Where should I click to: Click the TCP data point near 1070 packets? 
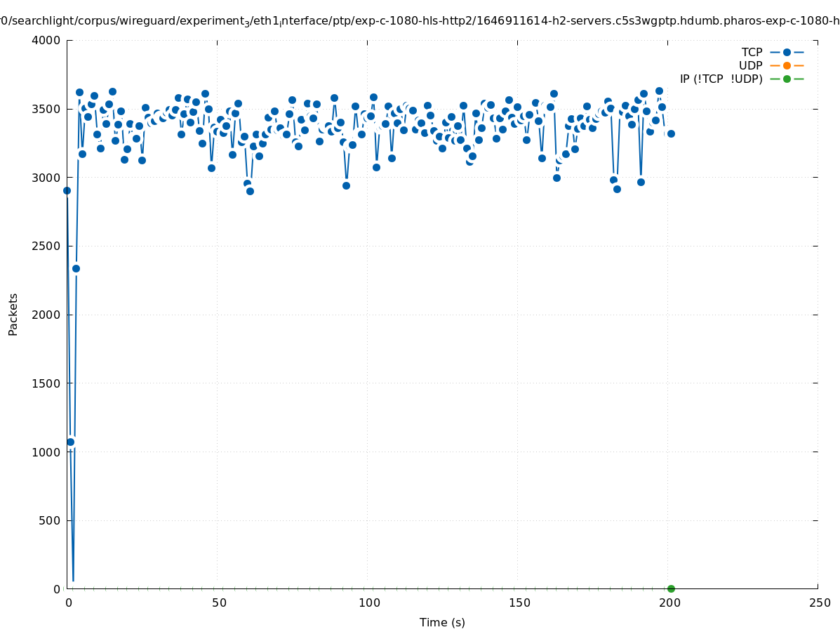pyautogui.click(x=70, y=442)
